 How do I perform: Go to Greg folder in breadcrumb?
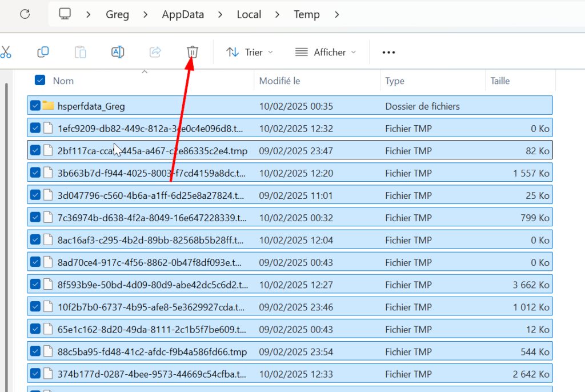coord(117,14)
